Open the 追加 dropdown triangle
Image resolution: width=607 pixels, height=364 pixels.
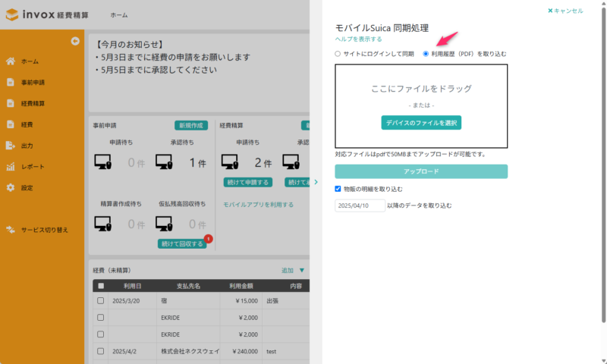coord(302,271)
